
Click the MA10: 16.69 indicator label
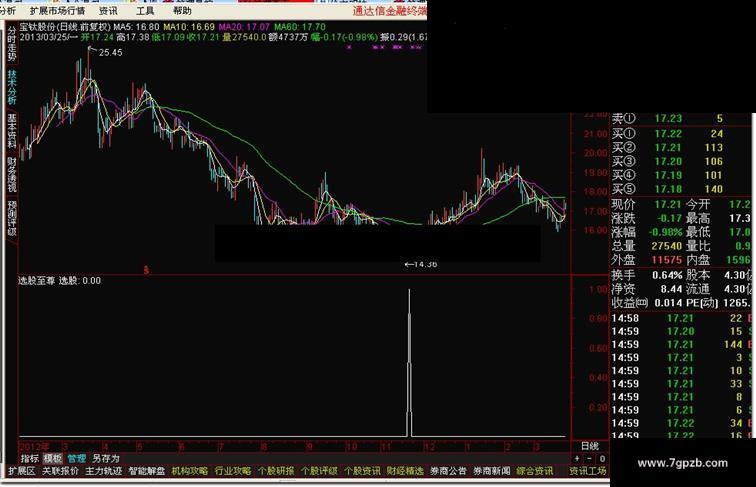[x=189, y=27]
